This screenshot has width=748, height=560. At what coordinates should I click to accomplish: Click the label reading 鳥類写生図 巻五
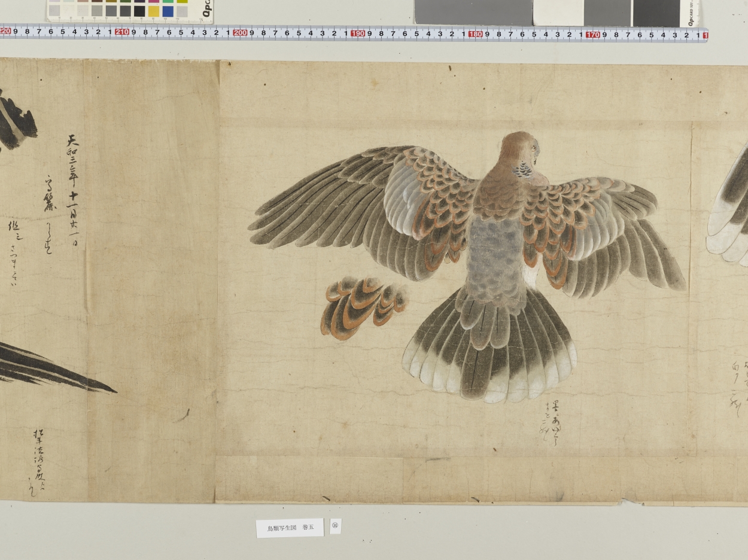pos(290,528)
